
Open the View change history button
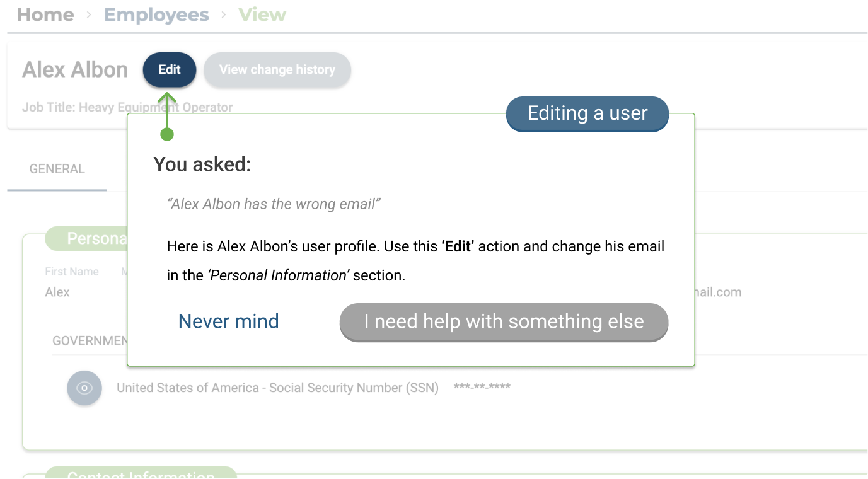coord(277,70)
